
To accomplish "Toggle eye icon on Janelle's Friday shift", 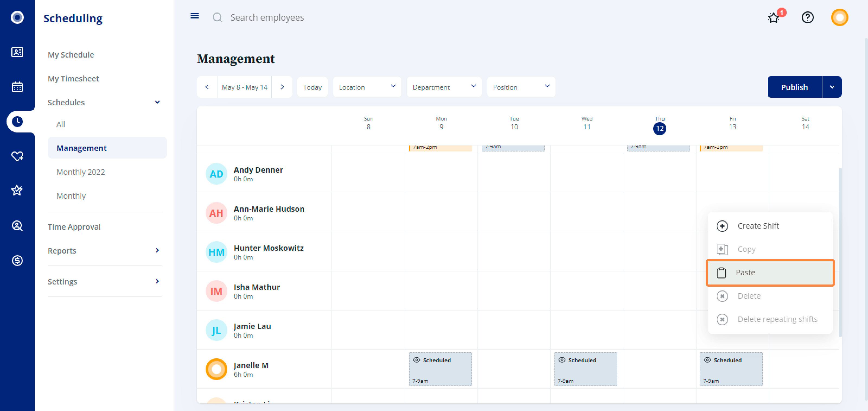I will click(707, 360).
